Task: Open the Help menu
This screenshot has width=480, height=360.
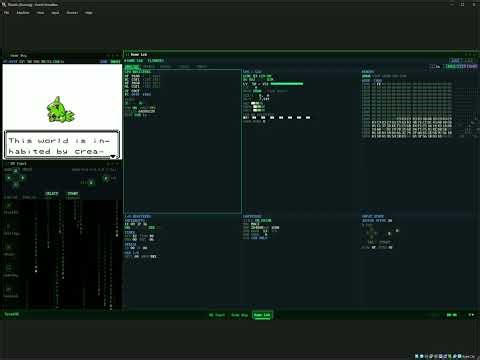Action: (x=89, y=13)
